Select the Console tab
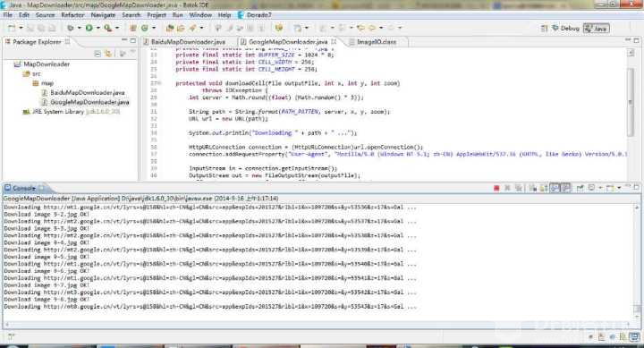This screenshot has height=348, width=644. coord(24,188)
